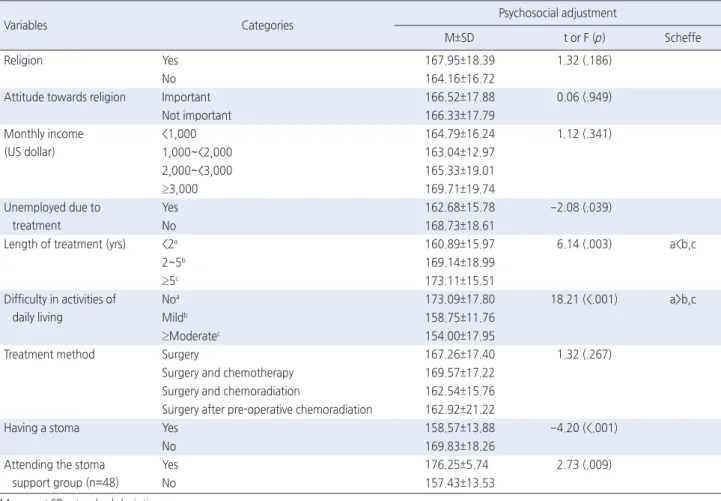This screenshot has width=721, height=501.
Task: Select value 168.73±18.61
Action: (460, 226)
